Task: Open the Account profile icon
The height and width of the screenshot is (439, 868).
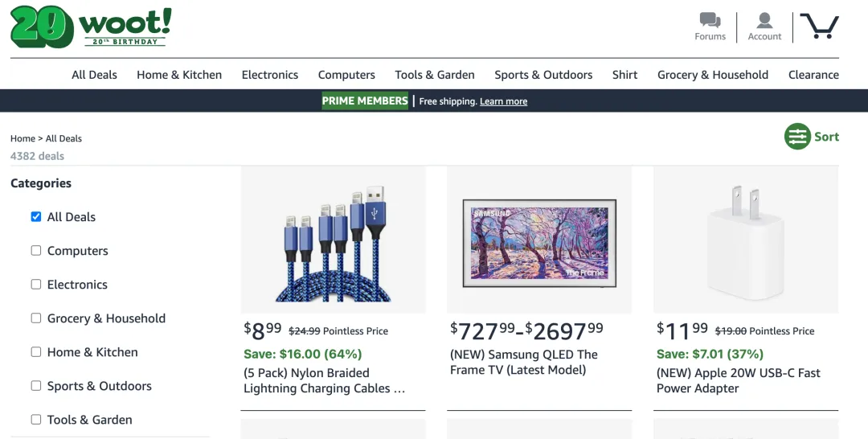Action: point(764,20)
